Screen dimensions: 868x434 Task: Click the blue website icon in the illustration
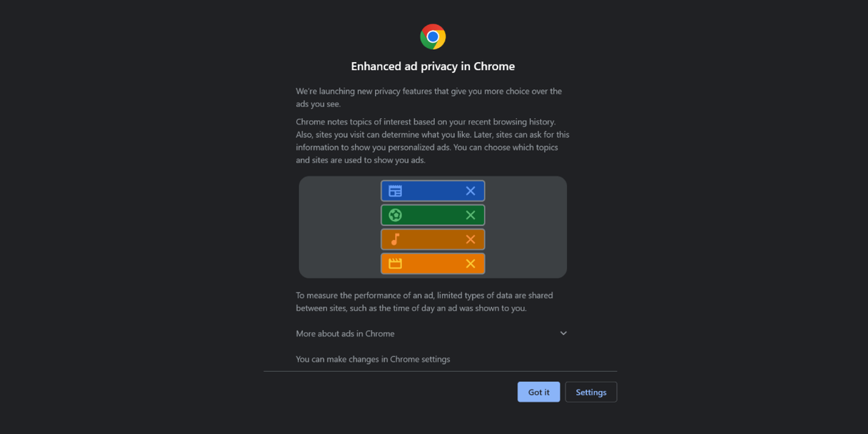pyautogui.click(x=395, y=190)
